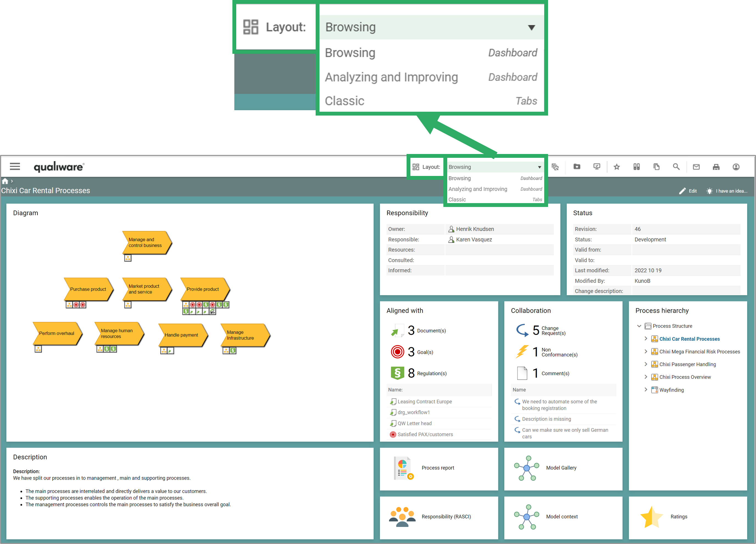Open change request about selling German cars
The image size is (756, 544).
click(562, 433)
